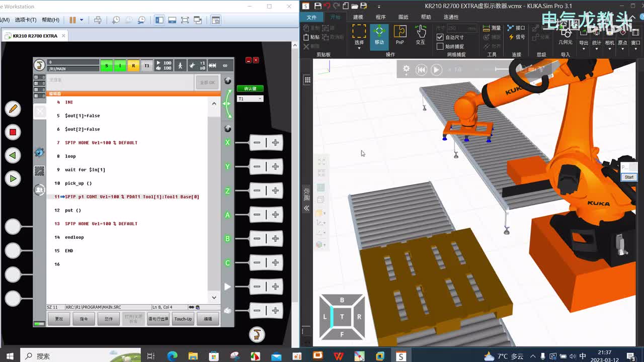Image resolution: width=644 pixels, height=362 pixels.
Task: Click the green enabling switch (确认键) button
Action: pos(250,88)
